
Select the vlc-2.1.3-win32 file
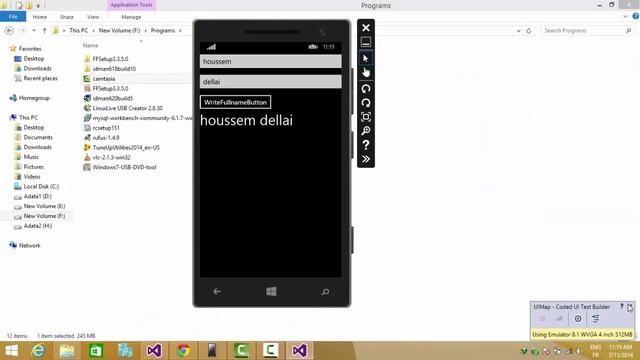111,157
